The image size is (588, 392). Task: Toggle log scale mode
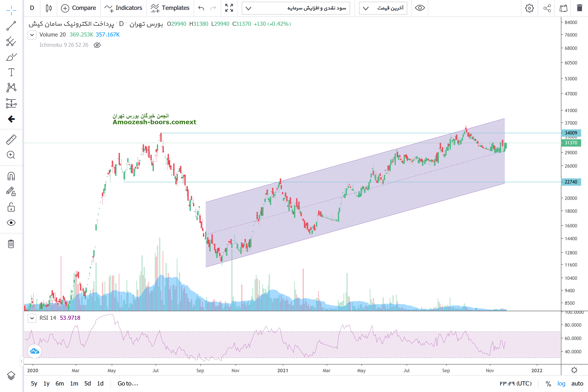(561, 383)
